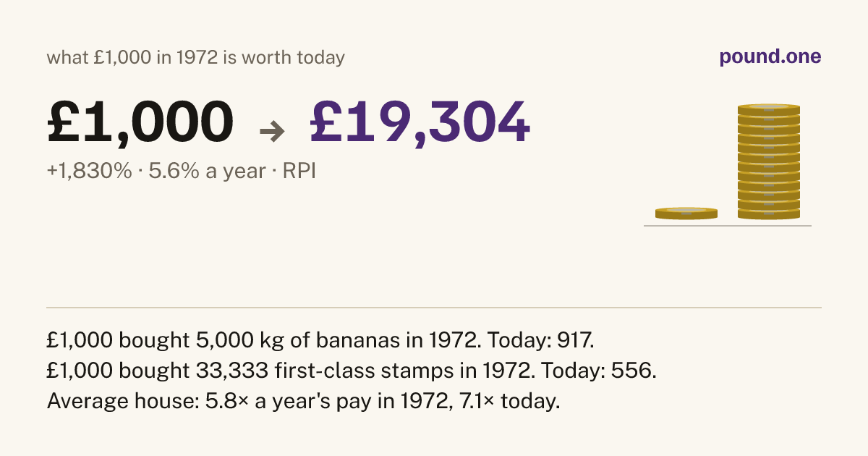Click the average house pay line
The image size is (868, 456).
pos(304,402)
